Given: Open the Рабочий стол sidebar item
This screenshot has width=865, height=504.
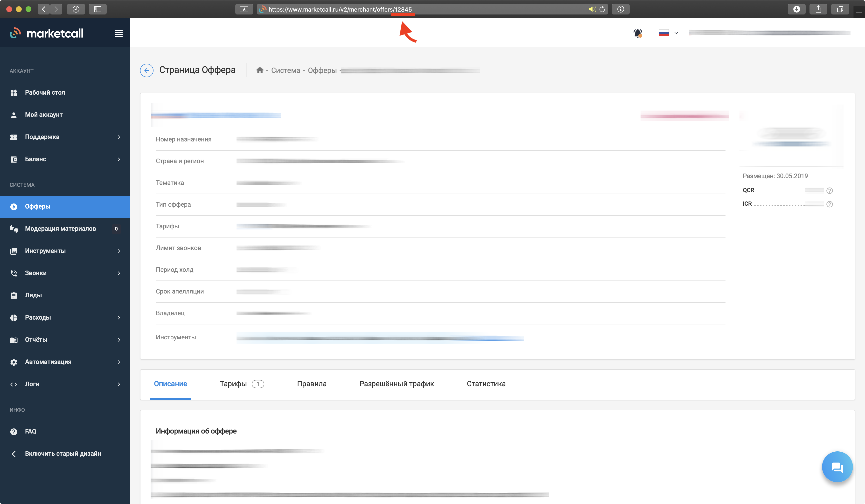Looking at the screenshot, I should pos(65,92).
